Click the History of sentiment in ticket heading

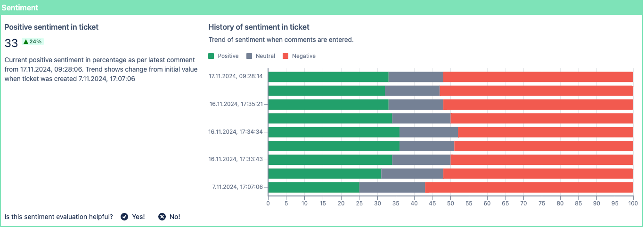click(x=259, y=27)
